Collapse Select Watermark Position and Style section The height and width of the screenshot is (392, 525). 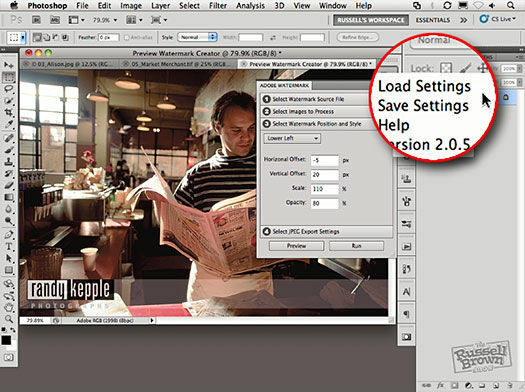pyautogui.click(x=315, y=124)
